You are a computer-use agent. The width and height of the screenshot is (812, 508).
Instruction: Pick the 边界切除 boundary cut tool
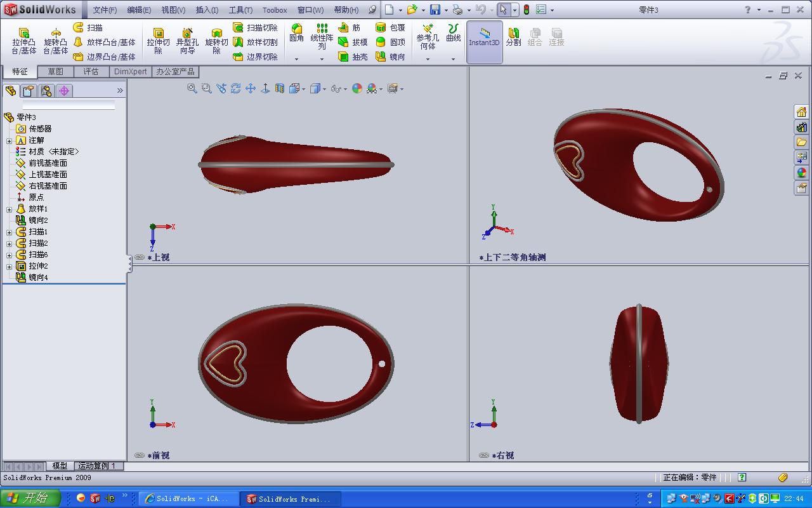[255, 57]
